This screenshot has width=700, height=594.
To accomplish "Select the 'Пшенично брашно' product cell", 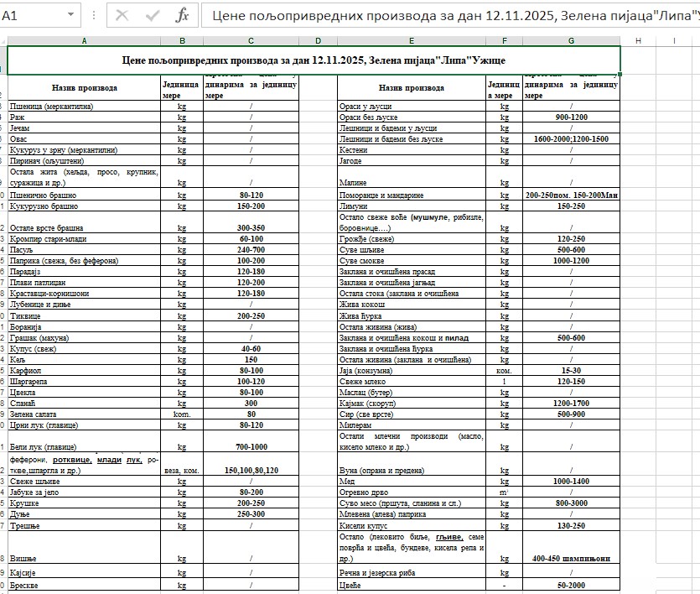I will pyautogui.click(x=84, y=195).
